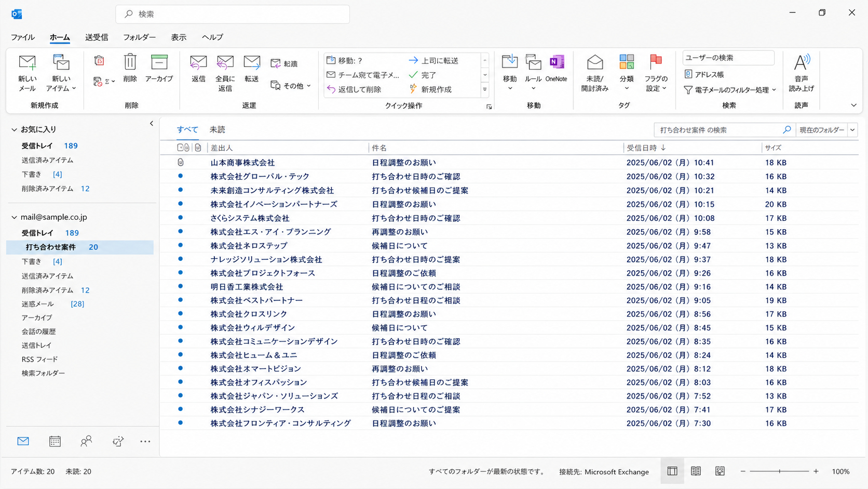Click the ignore conversation icon
The width and height of the screenshot is (868, 489).
click(x=99, y=61)
